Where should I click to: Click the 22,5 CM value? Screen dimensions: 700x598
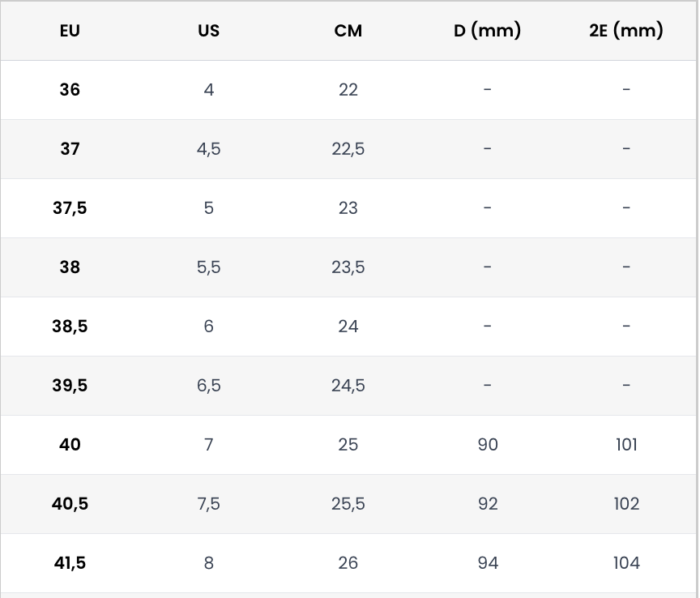[x=348, y=149]
